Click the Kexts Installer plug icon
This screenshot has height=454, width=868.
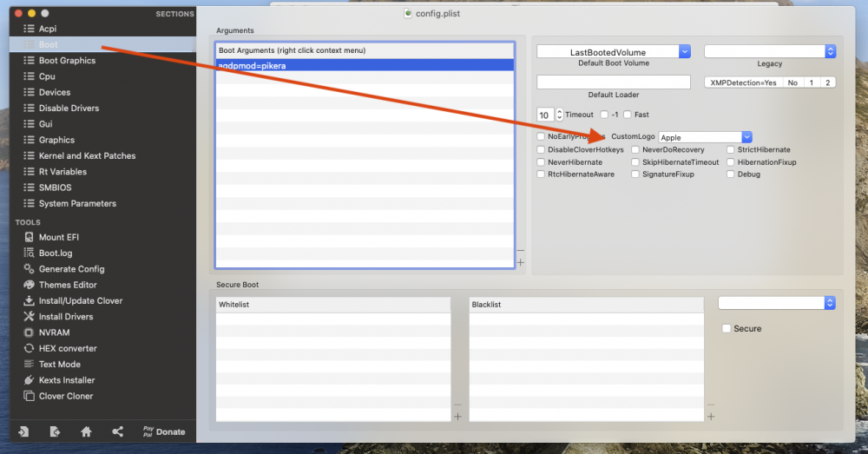pos(29,380)
